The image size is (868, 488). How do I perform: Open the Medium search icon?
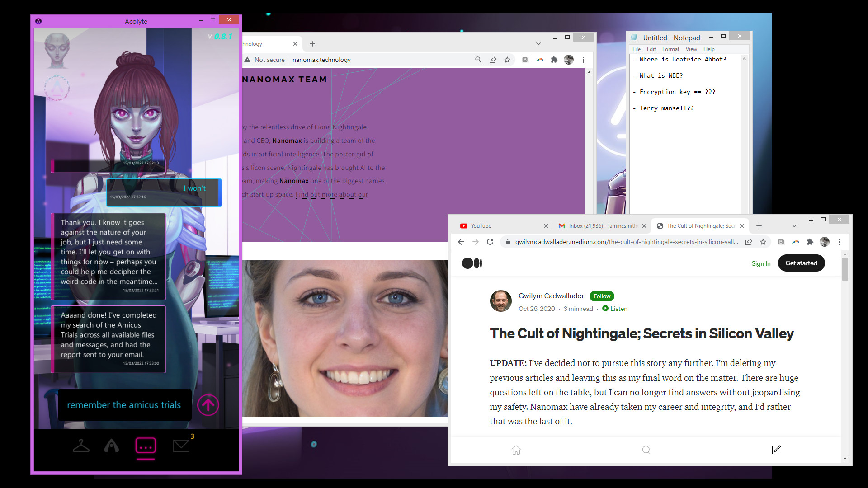(646, 450)
